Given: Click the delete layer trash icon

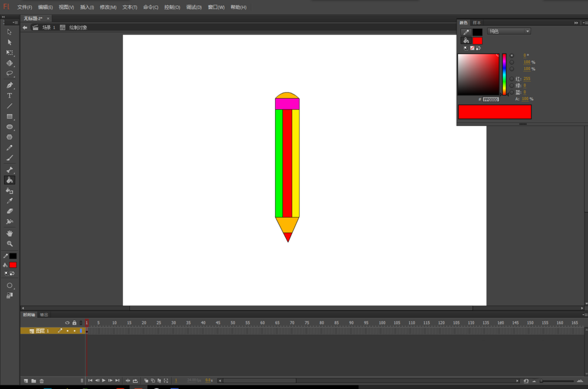Looking at the screenshot, I should pos(42,381).
